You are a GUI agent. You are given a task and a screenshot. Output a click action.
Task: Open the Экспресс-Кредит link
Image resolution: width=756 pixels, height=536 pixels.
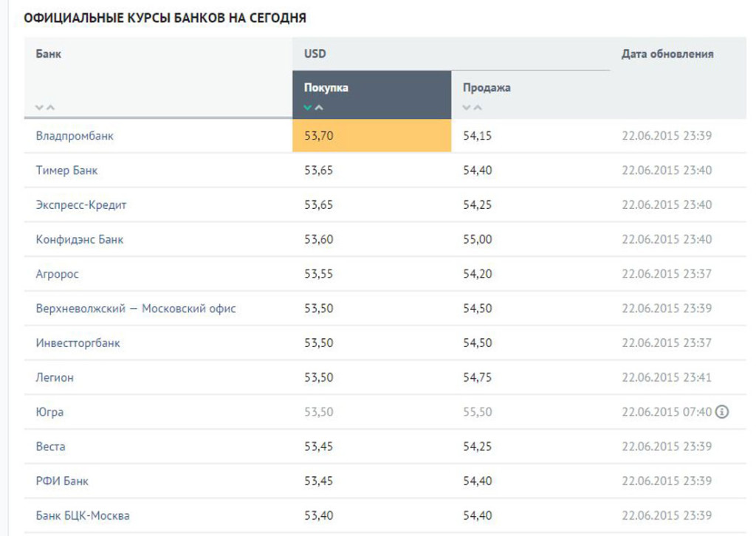81,205
